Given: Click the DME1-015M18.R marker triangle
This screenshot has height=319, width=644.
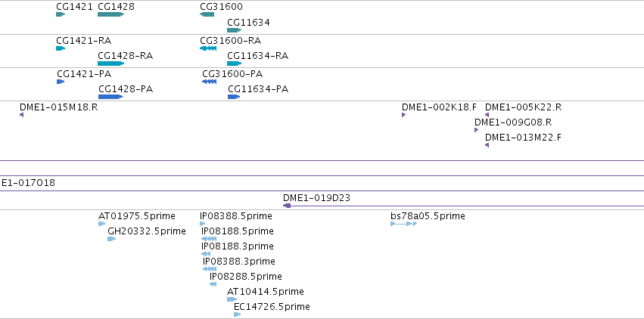Looking at the screenshot, I should point(21,115).
